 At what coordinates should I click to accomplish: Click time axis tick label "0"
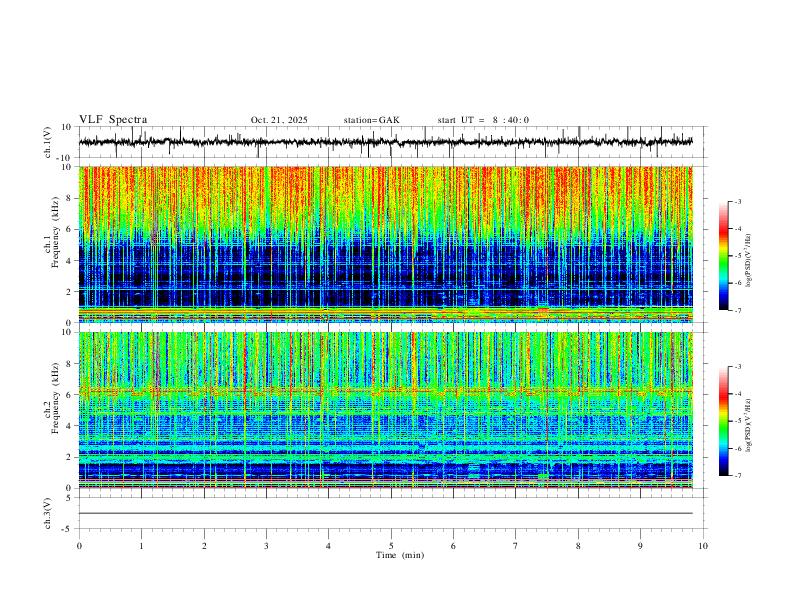pos(79,546)
